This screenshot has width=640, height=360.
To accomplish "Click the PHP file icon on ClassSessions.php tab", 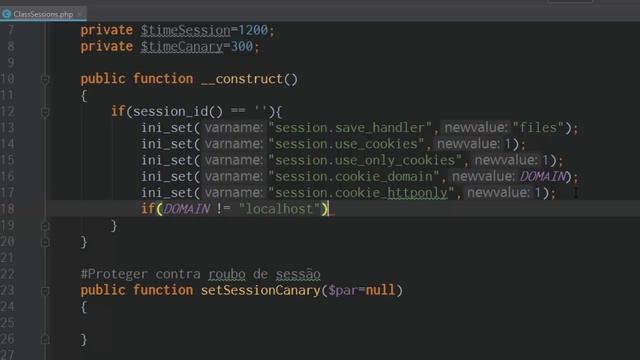I will tap(7, 14).
